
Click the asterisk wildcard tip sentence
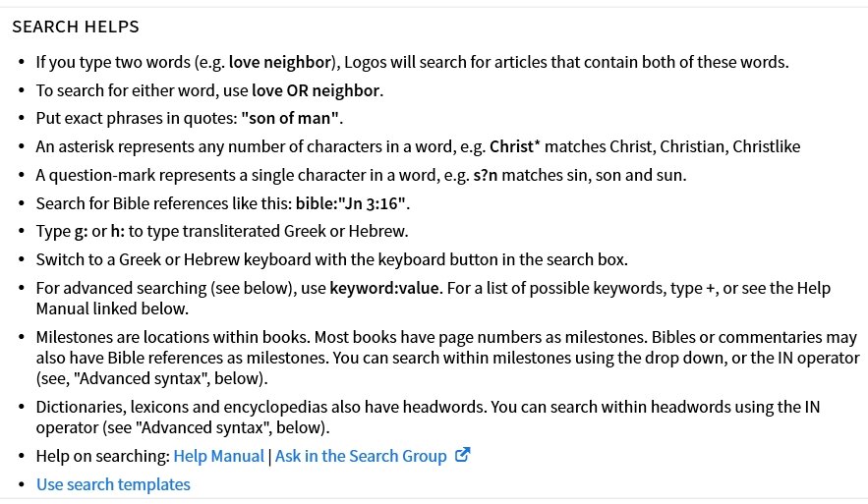point(418,146)
